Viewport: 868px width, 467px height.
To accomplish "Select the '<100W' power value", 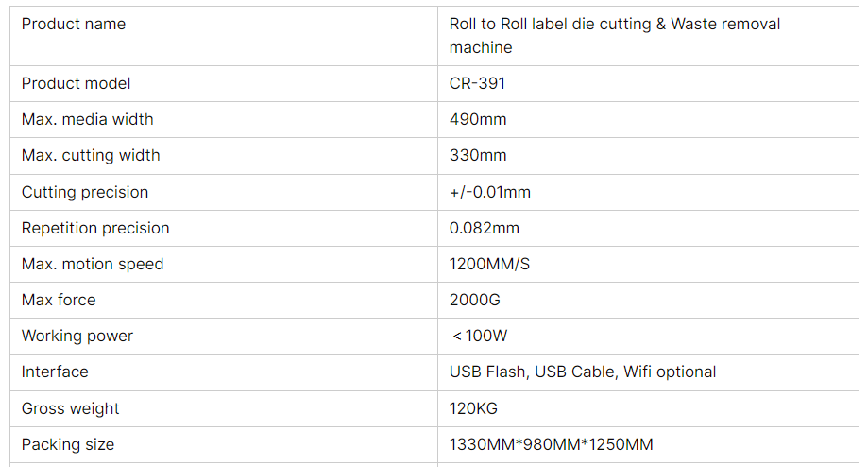I will [480, 337].
